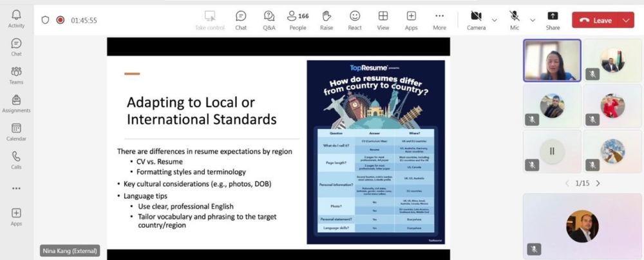Raise your hand in the meeting
The width and height of the screenshot is (644, 260).
tap(327, 19)
